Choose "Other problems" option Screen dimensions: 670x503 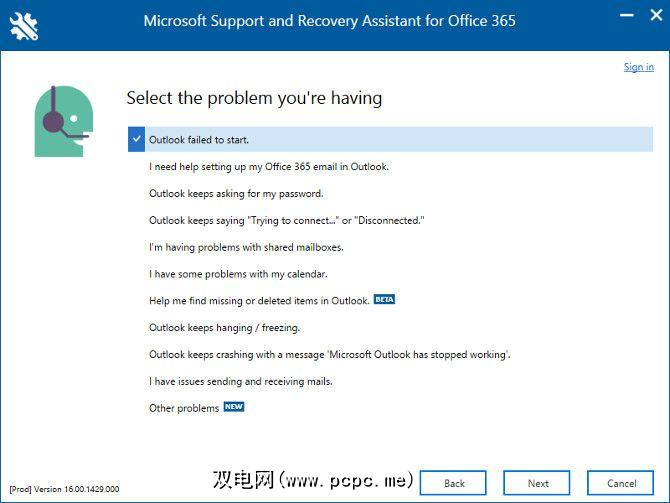[184, 408]
